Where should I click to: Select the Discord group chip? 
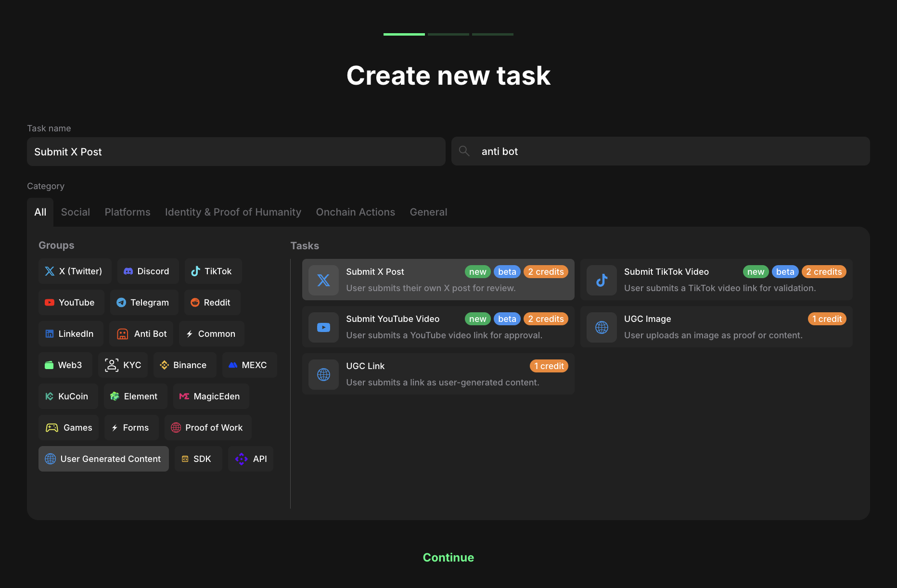pyautogui.click(x=148, y=271)
